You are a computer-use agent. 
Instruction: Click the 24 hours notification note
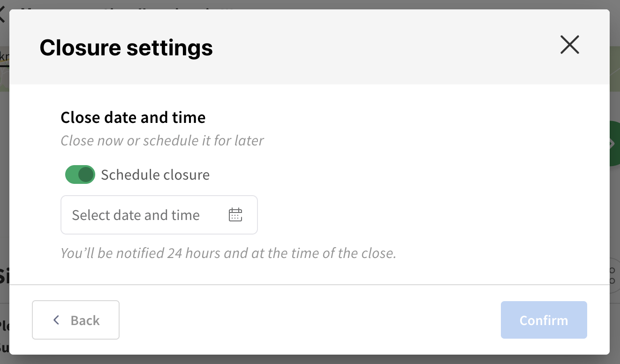tap(228, 253)
